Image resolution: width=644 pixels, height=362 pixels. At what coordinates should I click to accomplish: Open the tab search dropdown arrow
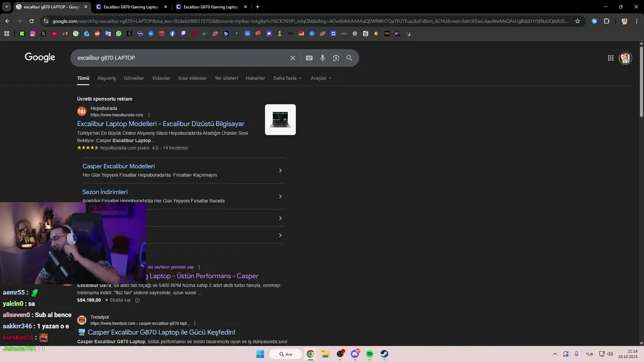[7, 7]
